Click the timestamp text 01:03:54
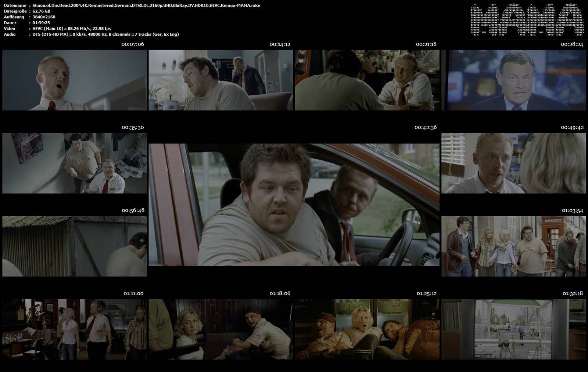 tap(573, 210)
